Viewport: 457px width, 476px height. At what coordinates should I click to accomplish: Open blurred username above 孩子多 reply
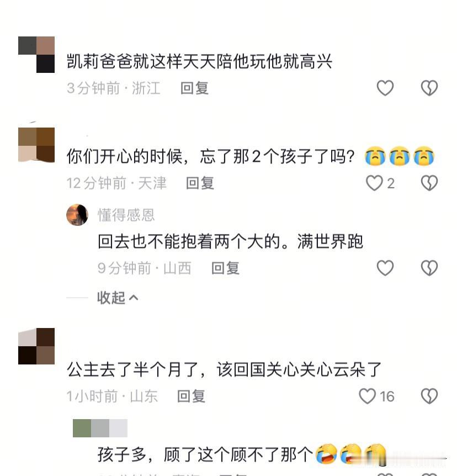100,428
